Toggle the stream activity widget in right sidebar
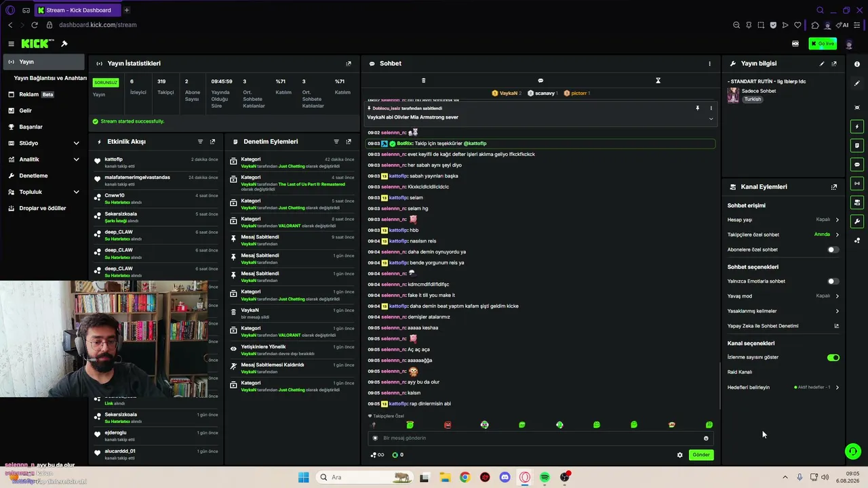This screenshot has width=868, height=488. click(x=857, y=202)
